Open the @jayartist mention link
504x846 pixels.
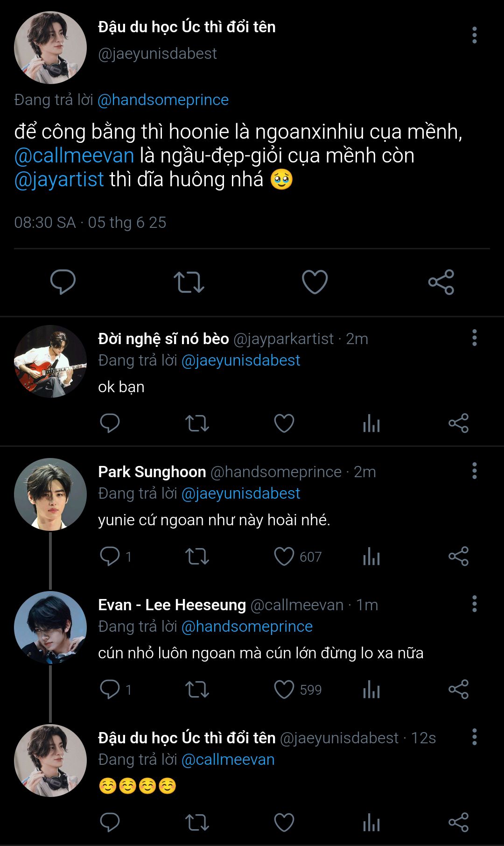click(x=59, y=180)
